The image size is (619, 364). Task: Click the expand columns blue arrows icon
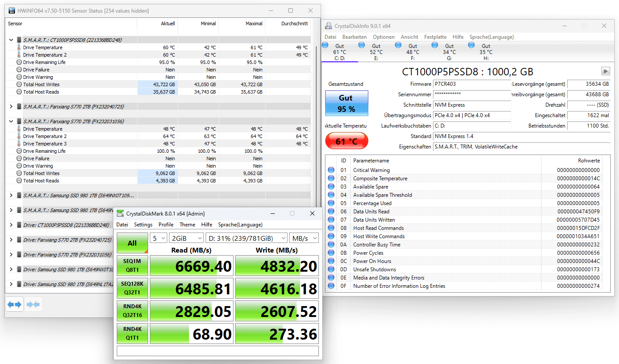(14, 305)
